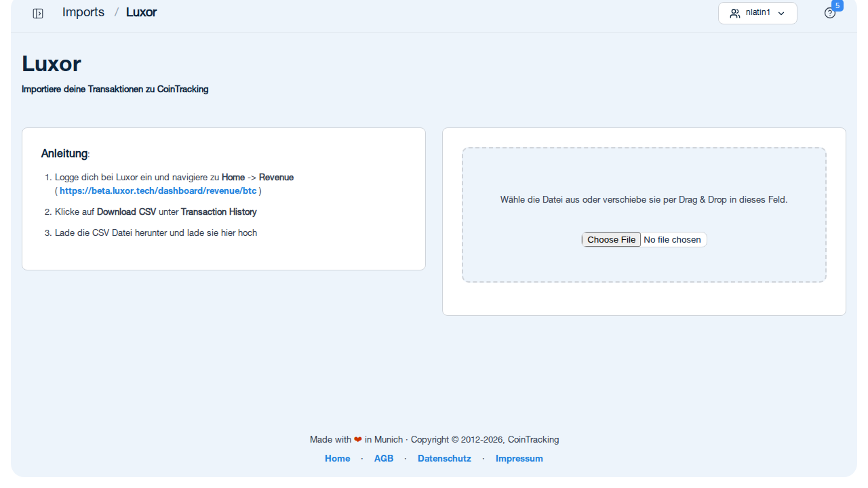Toggle the sidebar panel icon

coord(38,14)
